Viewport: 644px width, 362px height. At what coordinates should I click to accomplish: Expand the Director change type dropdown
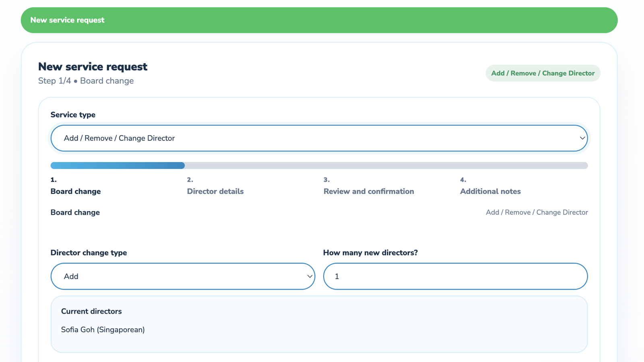click(182, 276)
